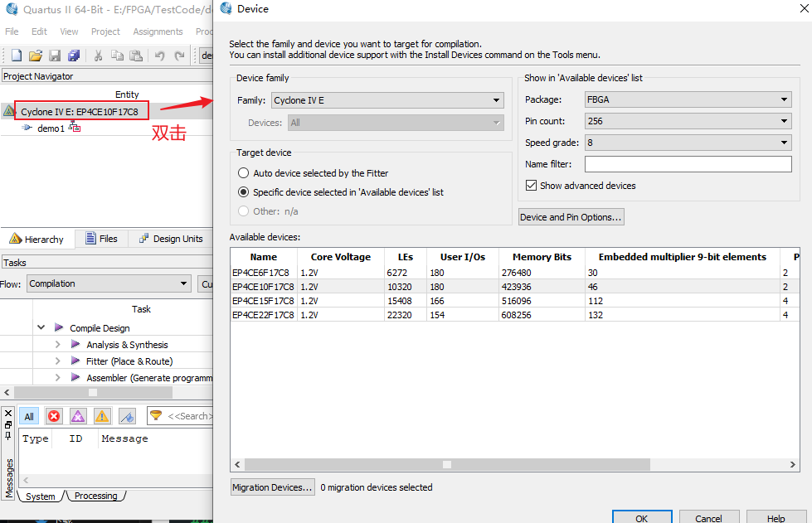This screenshot has height=523, width=812.
Task: Click the Paste clipboard icon
Action: click(x=136, y=56)
